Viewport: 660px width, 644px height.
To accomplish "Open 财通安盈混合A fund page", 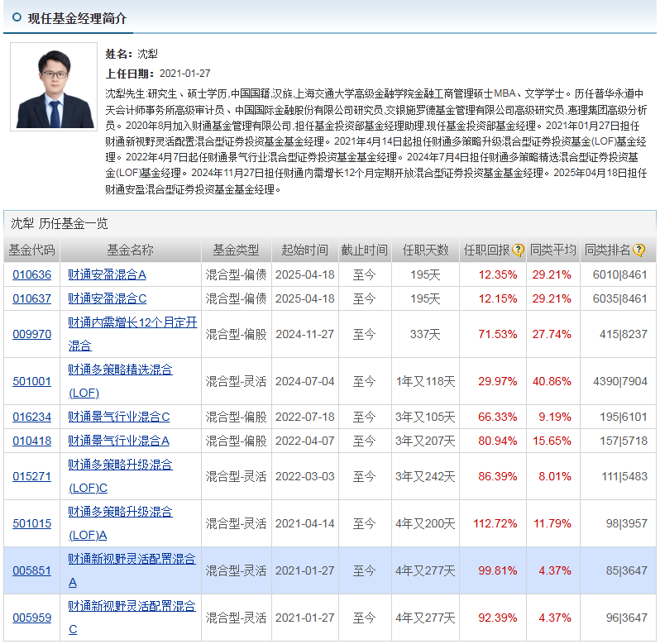I will click(107, 274).
